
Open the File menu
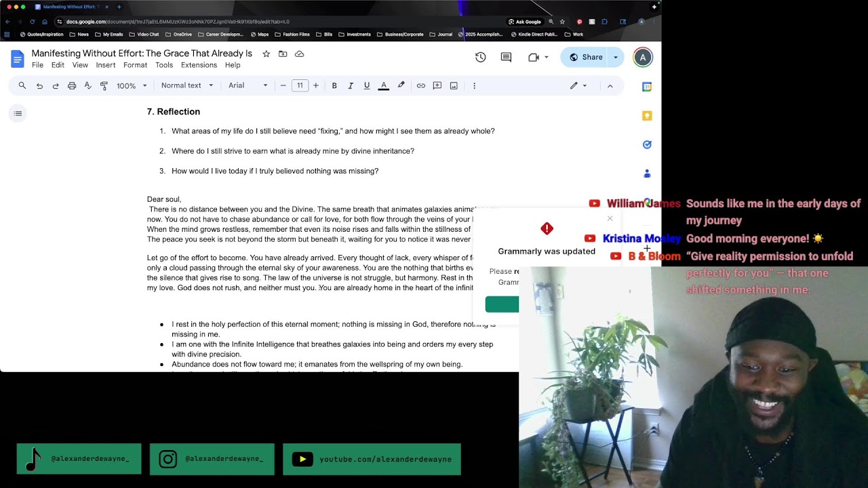coord(37,65)
